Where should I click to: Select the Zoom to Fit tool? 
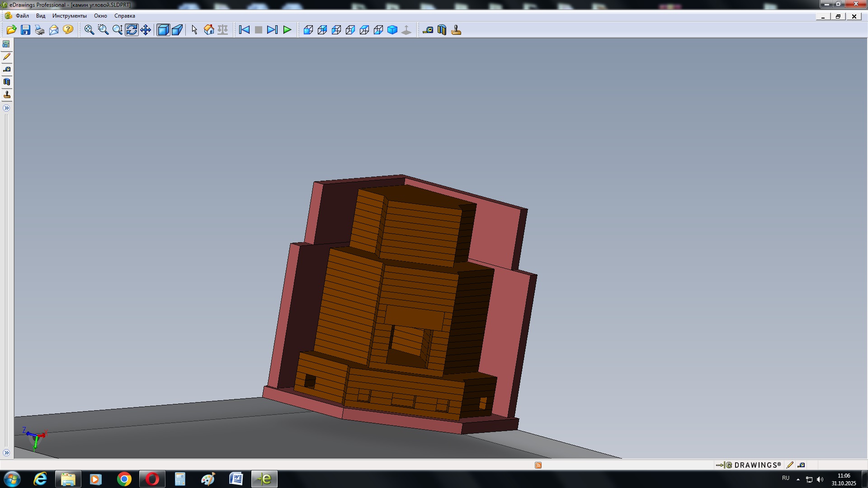[x=89, y=30]
